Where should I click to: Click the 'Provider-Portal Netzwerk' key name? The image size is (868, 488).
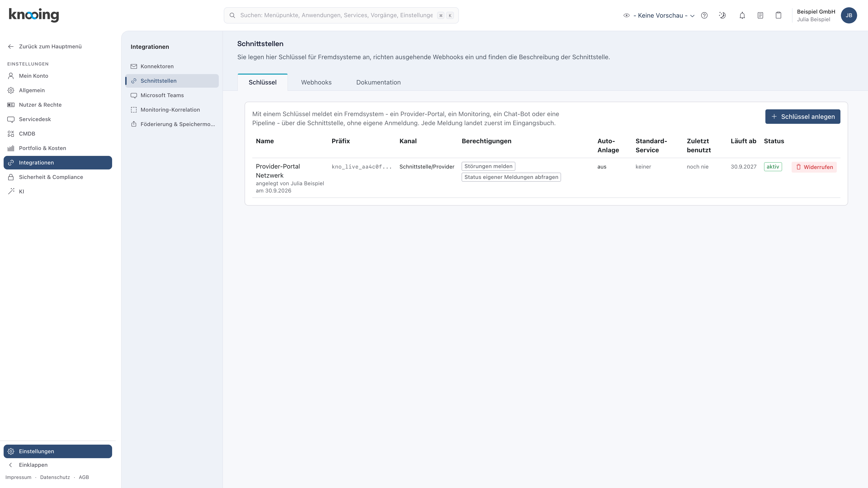278,171
